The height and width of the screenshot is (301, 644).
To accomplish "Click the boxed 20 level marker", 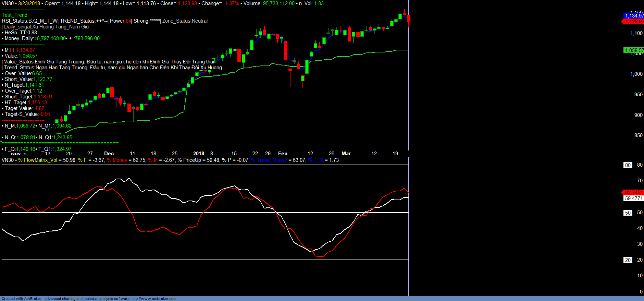I will (x=628, y=260).
